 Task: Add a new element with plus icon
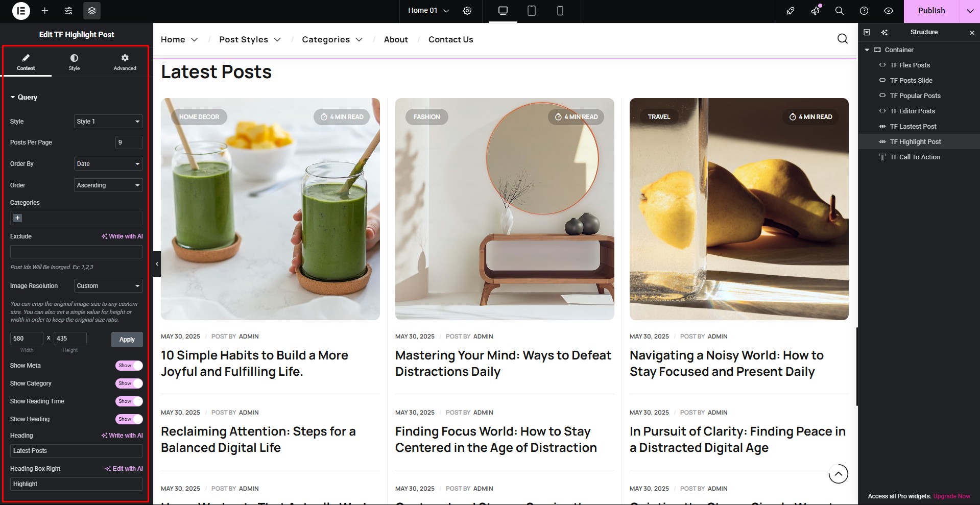pos(45,11)
